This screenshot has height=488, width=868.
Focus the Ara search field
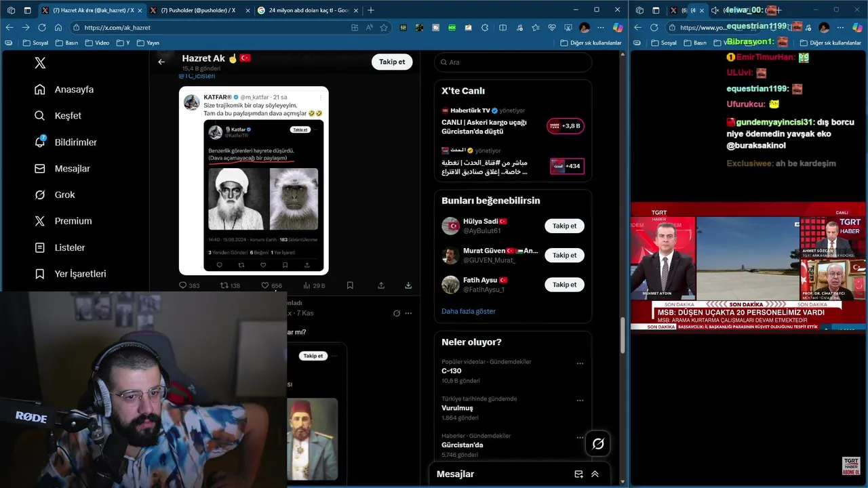click(513, 62)
